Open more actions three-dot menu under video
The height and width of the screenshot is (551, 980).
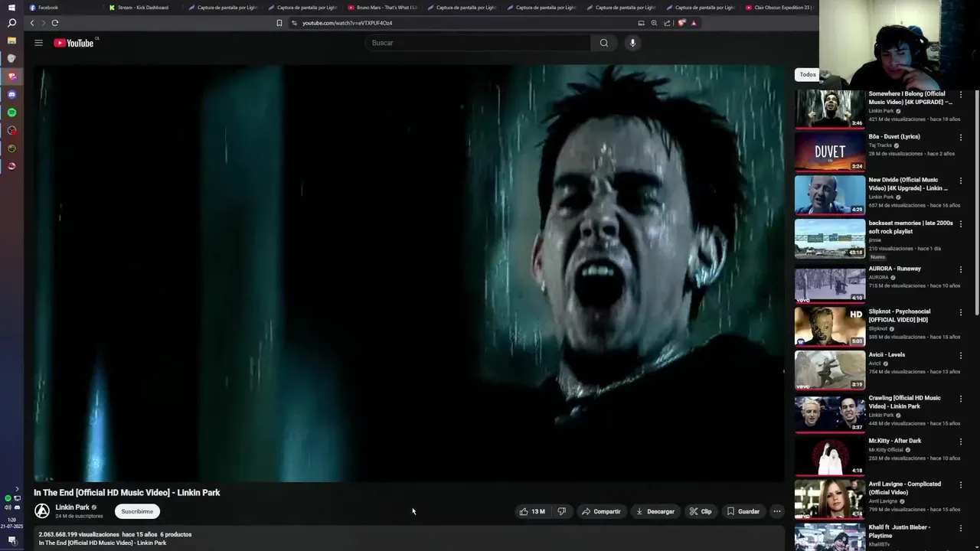(776, 511)
